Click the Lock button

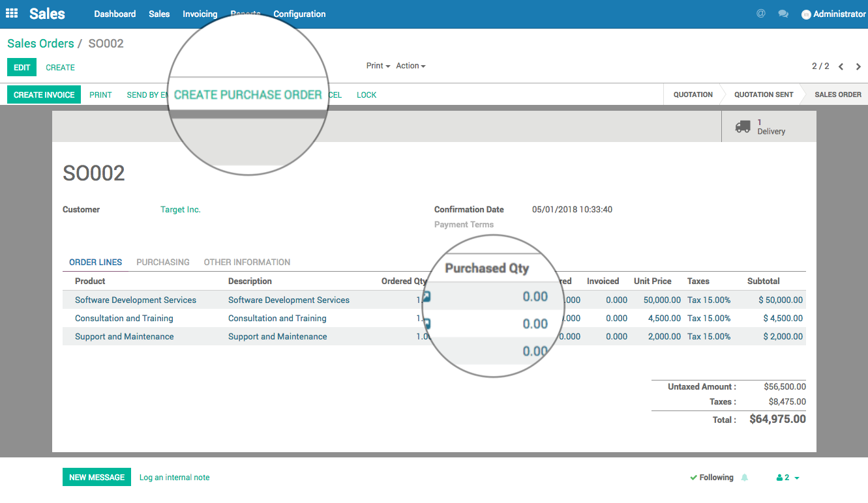(367, 94)
